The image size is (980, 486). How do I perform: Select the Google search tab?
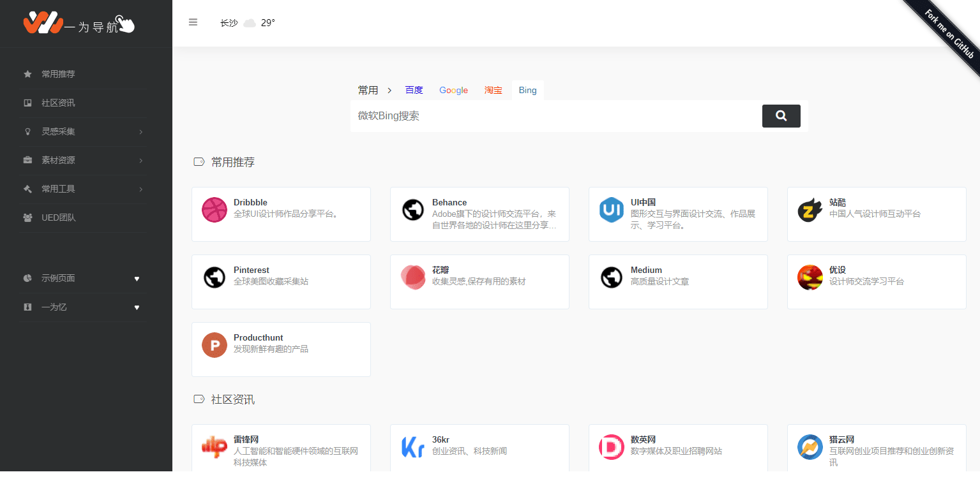point(453,91)
